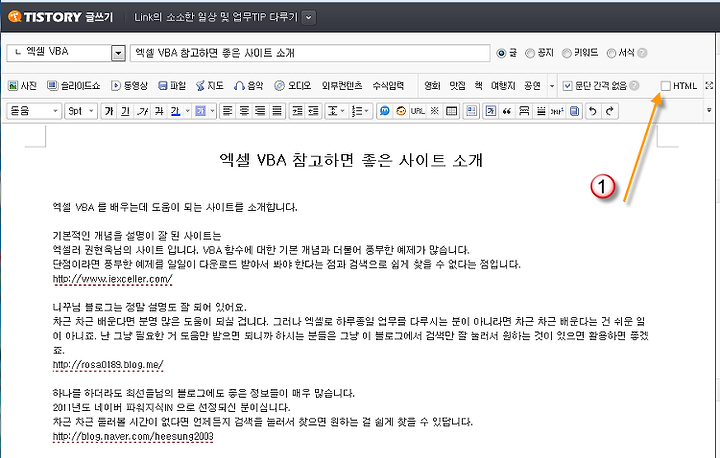Click the TISTORY logo
Screen dimensions: 720x458
coord(45,17)
